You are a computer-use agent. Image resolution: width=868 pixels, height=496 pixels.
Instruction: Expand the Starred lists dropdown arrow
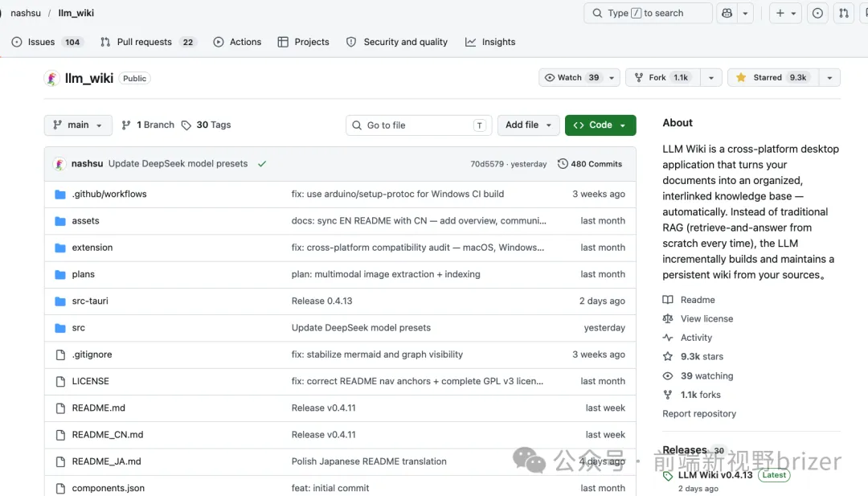[x=829, y=77]
